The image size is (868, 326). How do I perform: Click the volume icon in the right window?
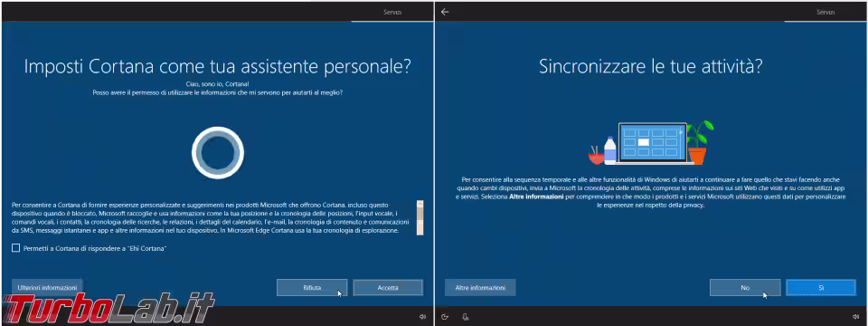click(856, 317)
